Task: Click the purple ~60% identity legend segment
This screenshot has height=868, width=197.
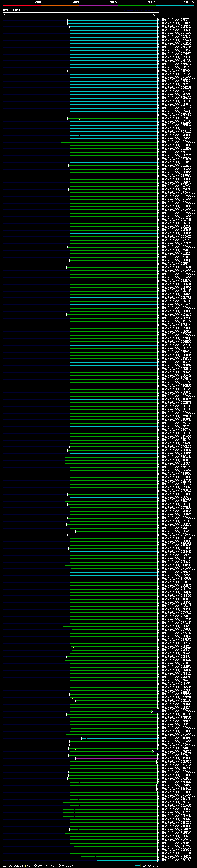Action: pyautogui.click(x=99, y=6)
